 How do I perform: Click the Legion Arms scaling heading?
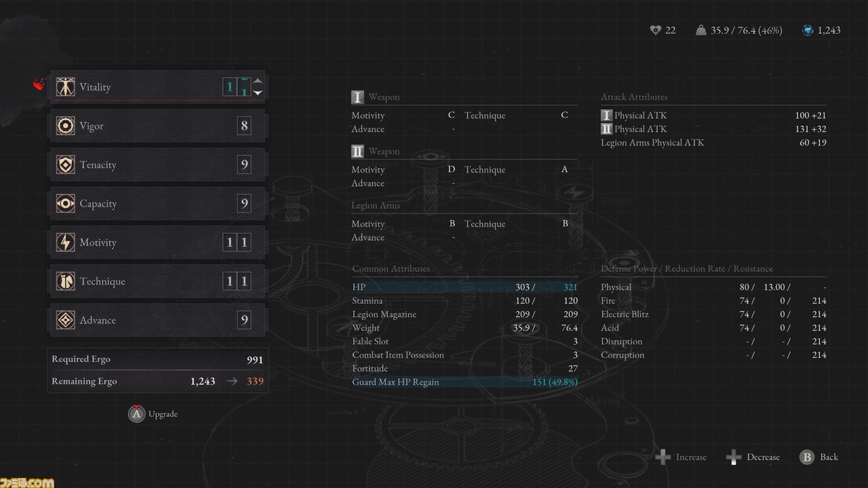click(376, 205)
